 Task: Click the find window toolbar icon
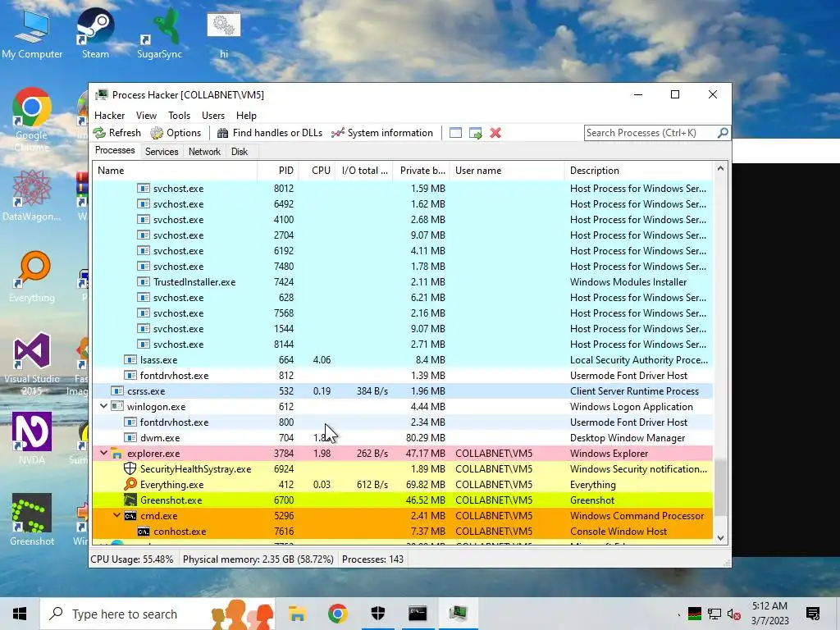coord(455,133)
